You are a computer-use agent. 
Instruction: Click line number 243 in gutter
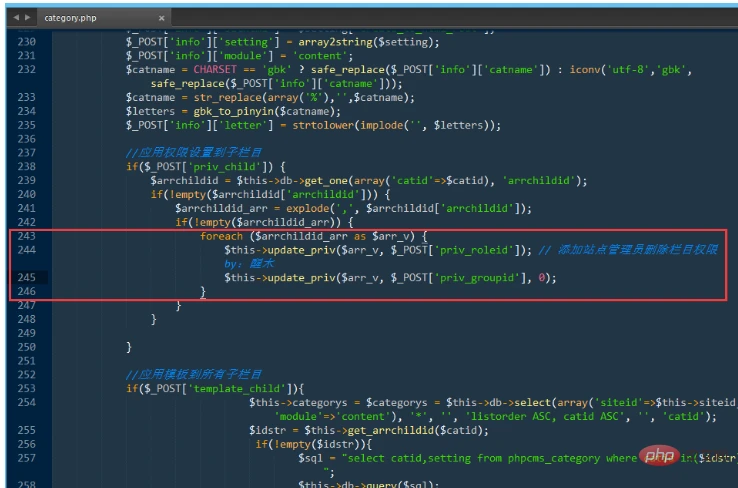(x=26, y=236)
